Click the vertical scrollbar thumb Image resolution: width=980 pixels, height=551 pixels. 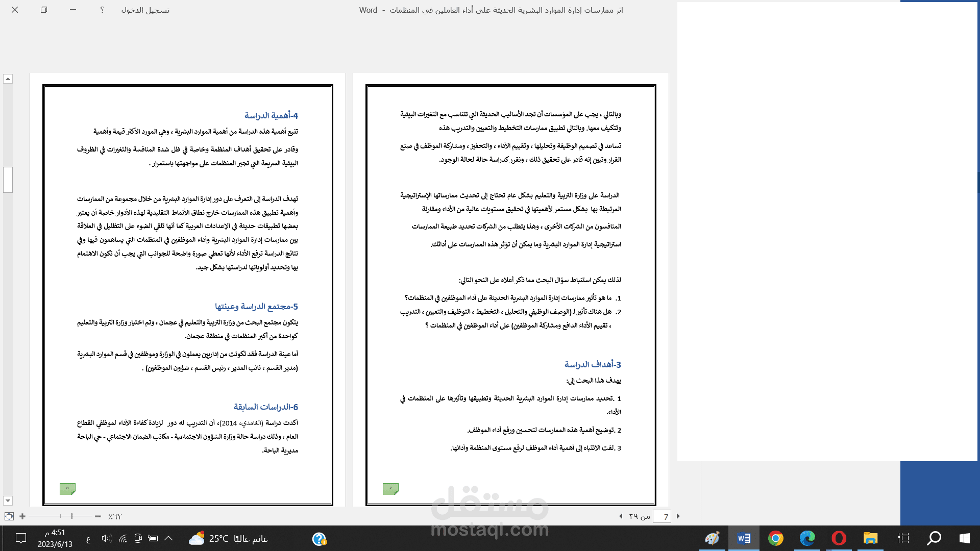[8, 180]
